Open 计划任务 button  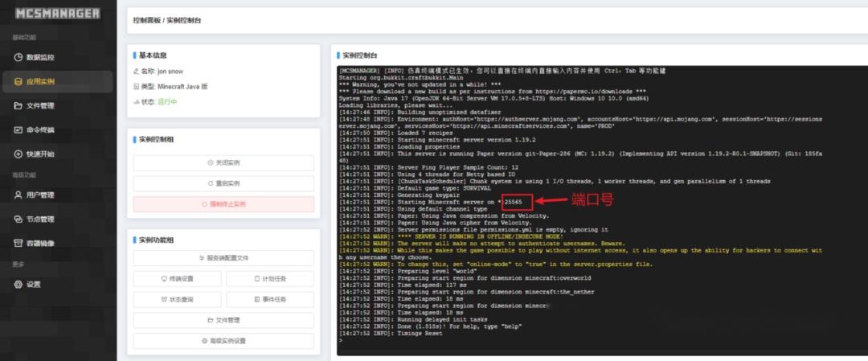[270, 278]
